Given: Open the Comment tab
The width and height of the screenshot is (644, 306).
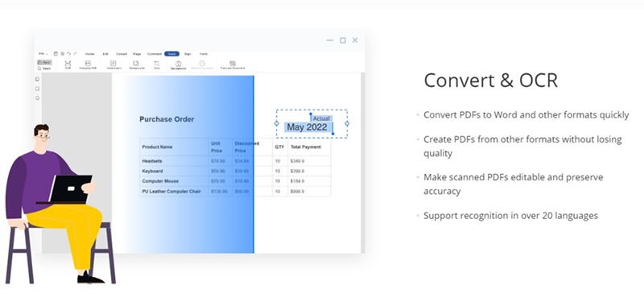Looking at the screenshot, I should [155, 54].
